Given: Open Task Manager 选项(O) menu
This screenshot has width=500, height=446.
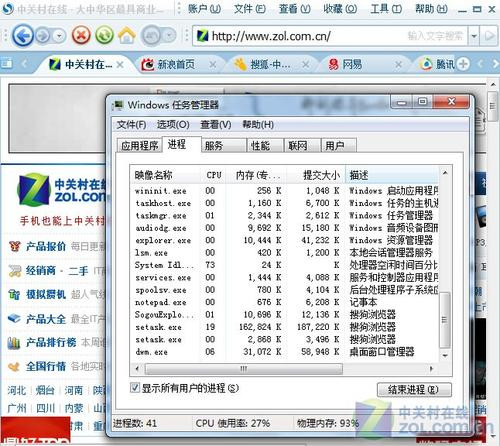Looking at the screenshot, I should [x=173, y=125].
